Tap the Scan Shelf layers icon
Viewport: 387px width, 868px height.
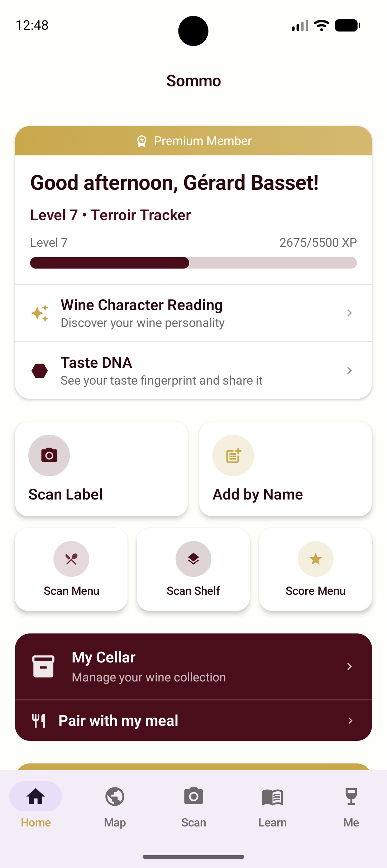(193, 559)
